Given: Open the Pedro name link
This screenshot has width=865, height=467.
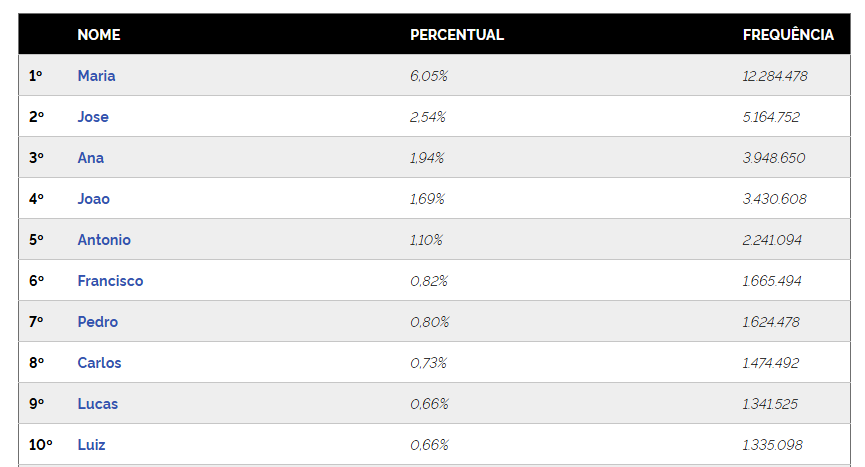Looking at the screenshot, I should (97, 322).
